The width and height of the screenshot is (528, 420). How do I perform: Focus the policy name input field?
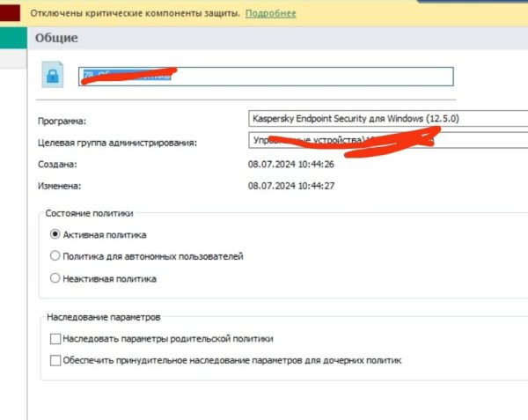pos(266,77)
